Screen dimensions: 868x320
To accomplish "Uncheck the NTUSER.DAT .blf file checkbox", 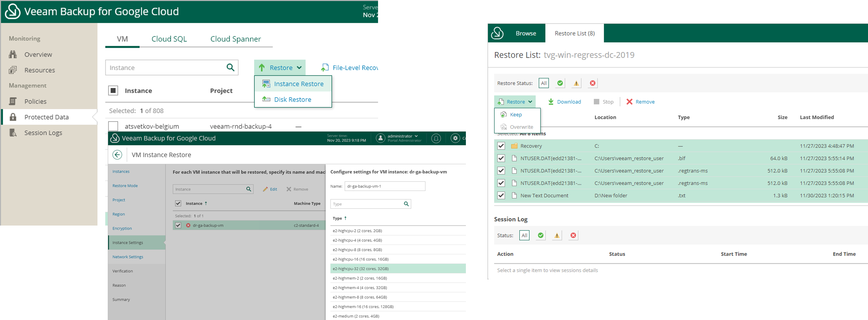I will (501, 158).
